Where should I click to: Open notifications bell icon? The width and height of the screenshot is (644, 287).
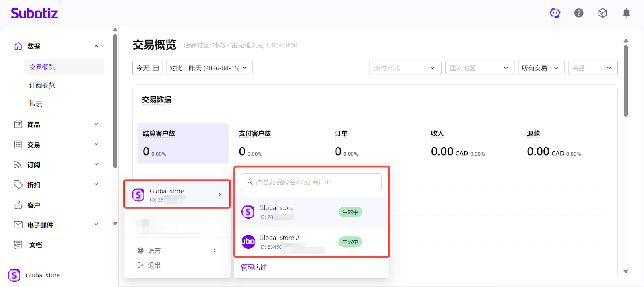626,13
